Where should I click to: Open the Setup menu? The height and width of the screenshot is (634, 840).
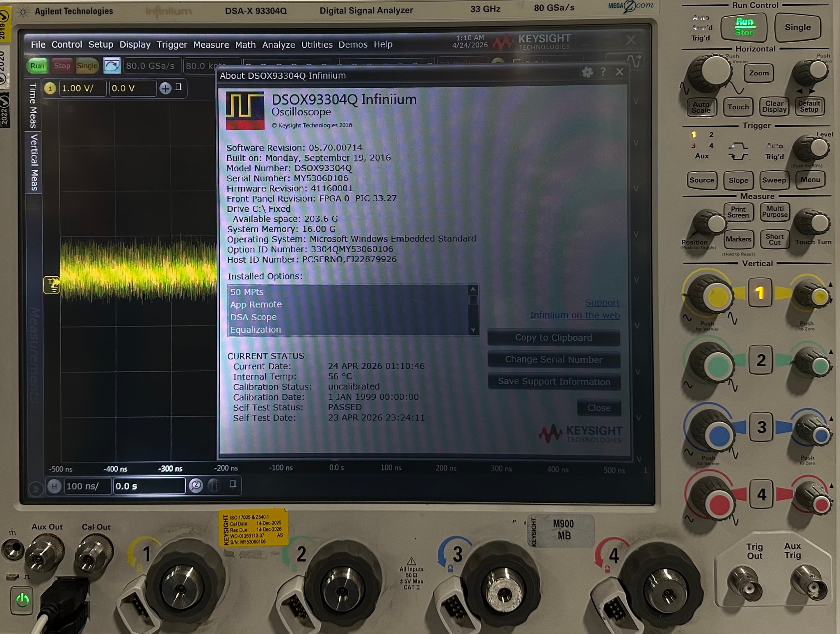tap(101, 45)
